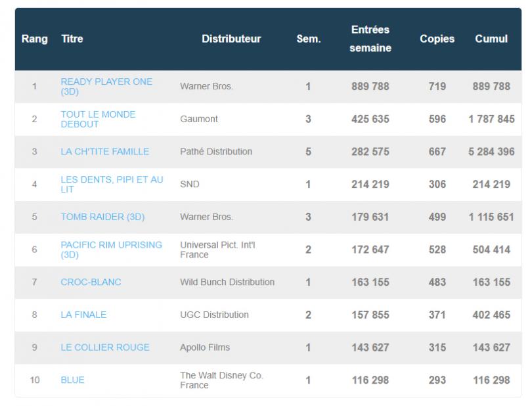Image resolution: width=532 pixels, height=406 pixels.
Task: Click the Pathé Distribution distributor cell
Action: [215, 152]
